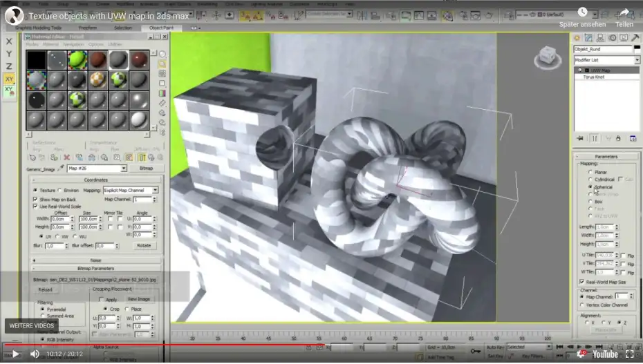Collapse the Parameters rollout in Modify panel
The height and width of the screenshot is (364, 643).
[606, 157]
